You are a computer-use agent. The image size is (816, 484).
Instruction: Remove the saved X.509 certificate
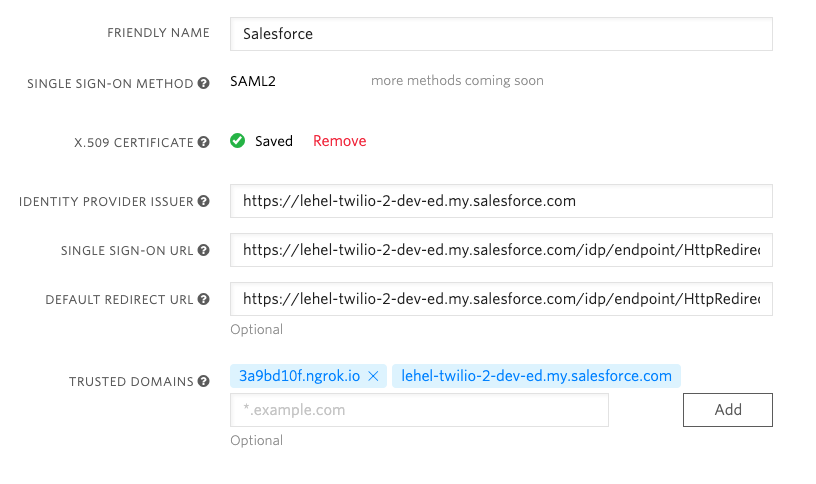[340, 141]
